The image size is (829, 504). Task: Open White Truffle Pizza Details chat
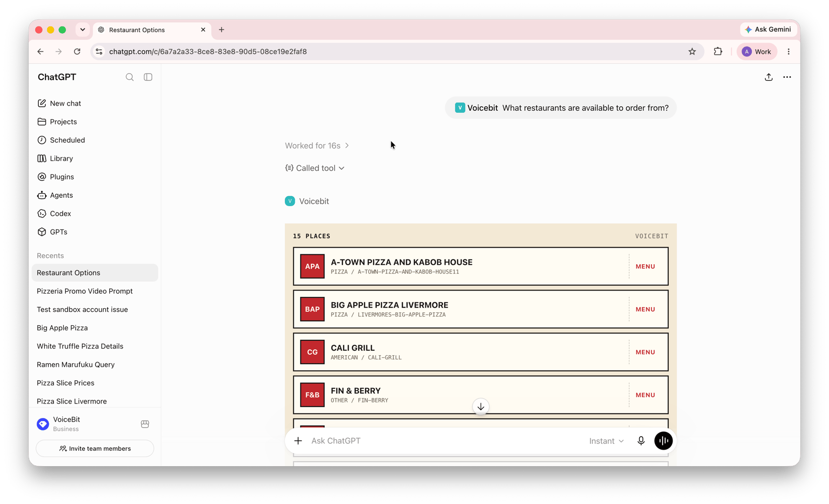click(x=95, y=347)
